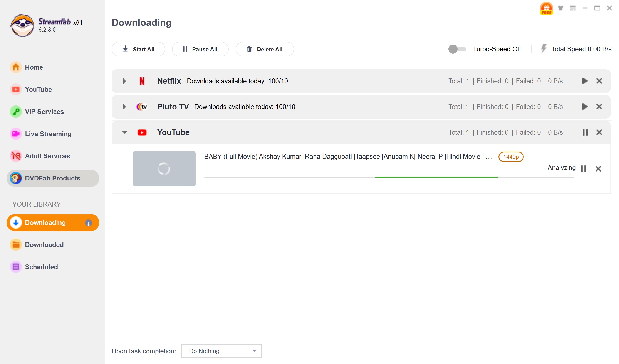Click the Adult Services icon
Image resolution: width=619 pixels, height=364 pixels.
[x=16, y=156]
